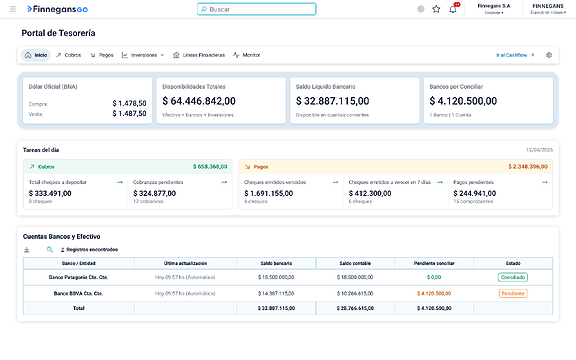Image resolution: width=576 pixels, height=360 pixels.
Task: Click the Bancos por Conciliar amount
Action: [463, 101]
